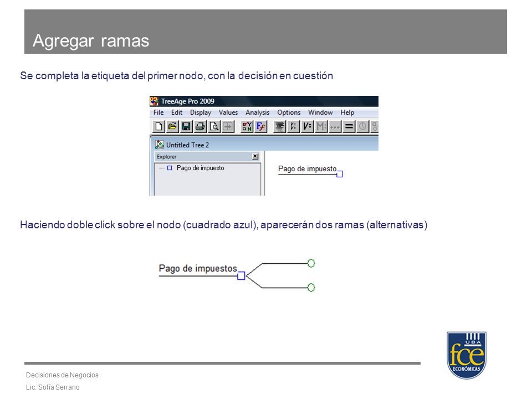Click the double V= variables list icon
This screenshot has width=532, height=399.
click(x=293, y=126)
